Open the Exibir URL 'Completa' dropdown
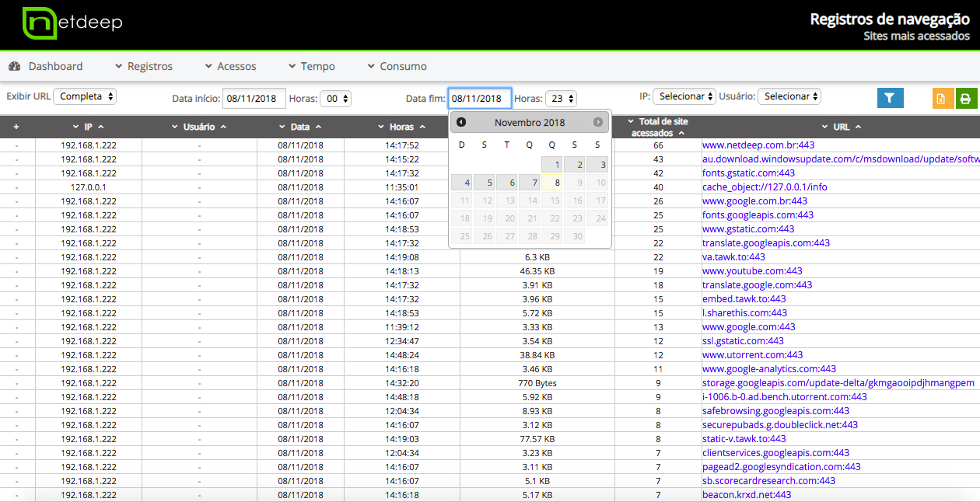This screenshot has width=980, height=502. 85,96
